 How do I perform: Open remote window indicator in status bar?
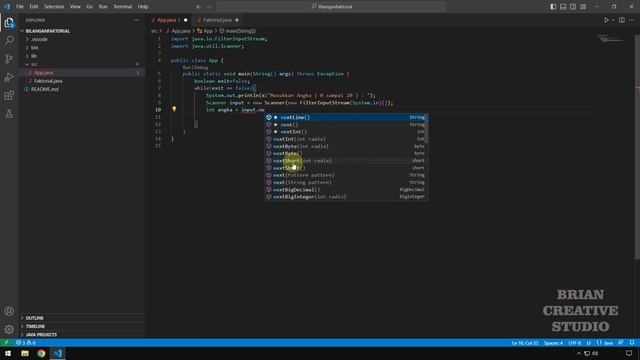(x=6, y=343)
